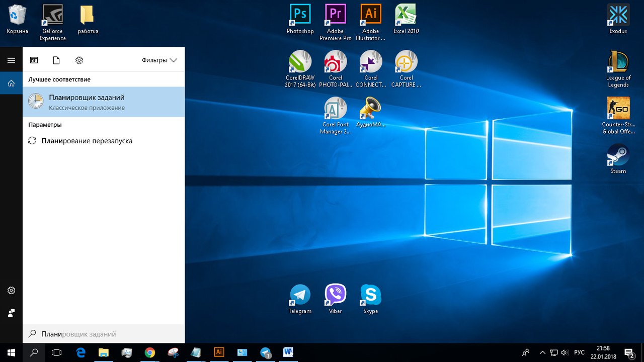Open search settings gear in left sidebar

coord(11,290)
